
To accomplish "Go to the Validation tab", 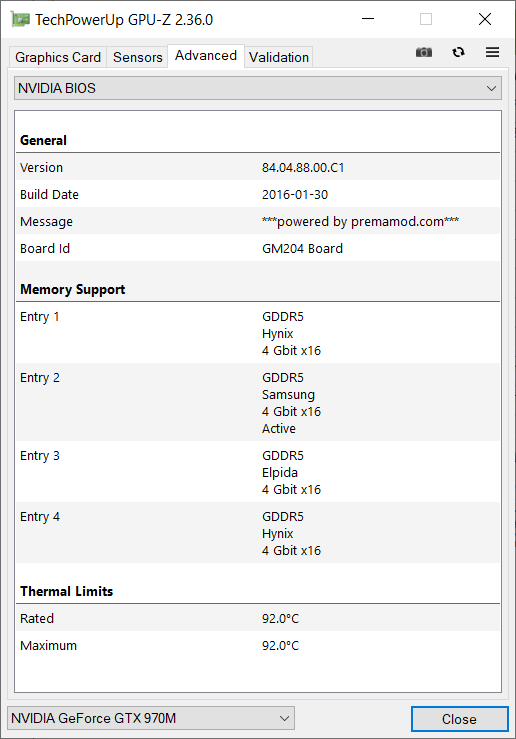I will tap(279, 57).
